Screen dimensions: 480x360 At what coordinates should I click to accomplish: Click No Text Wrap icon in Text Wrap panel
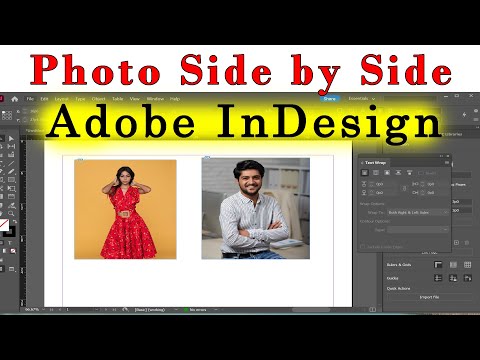point(364,173)
